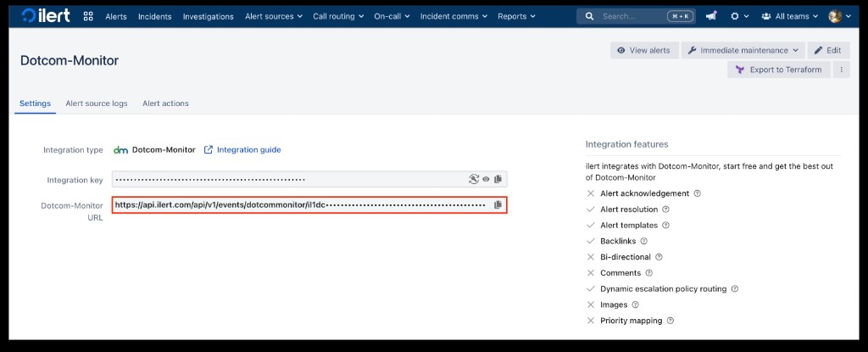Image resolution: width=868 pixels, height=352 pixels.
Task: Open the apps grid icon
Action: tap(88, 16)
